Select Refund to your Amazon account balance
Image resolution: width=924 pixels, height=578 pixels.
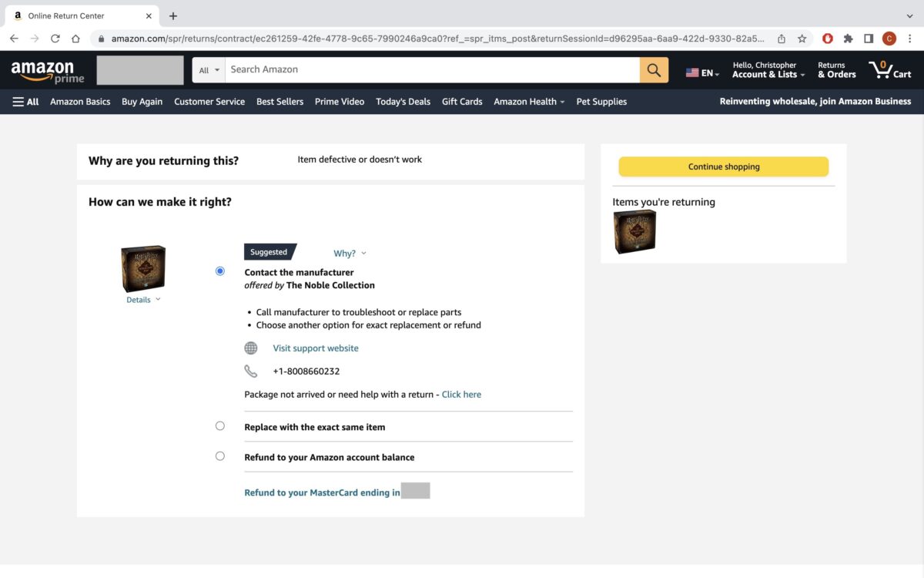tap(220, 456)
